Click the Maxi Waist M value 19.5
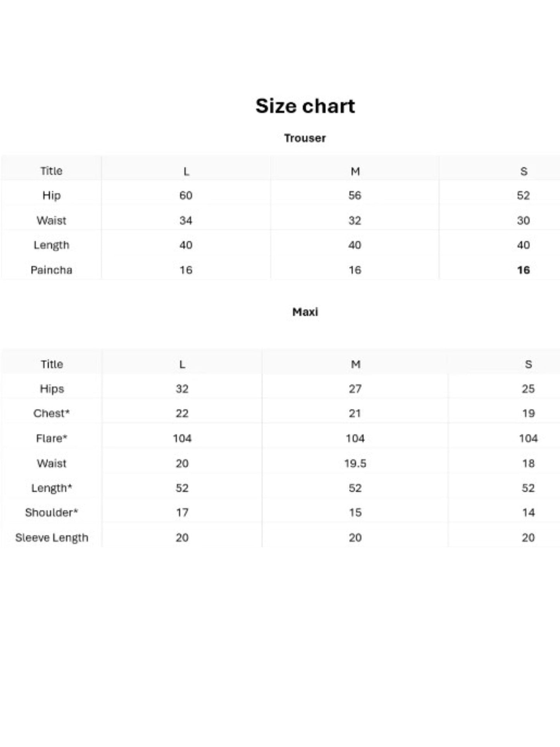 coord(355,463)
